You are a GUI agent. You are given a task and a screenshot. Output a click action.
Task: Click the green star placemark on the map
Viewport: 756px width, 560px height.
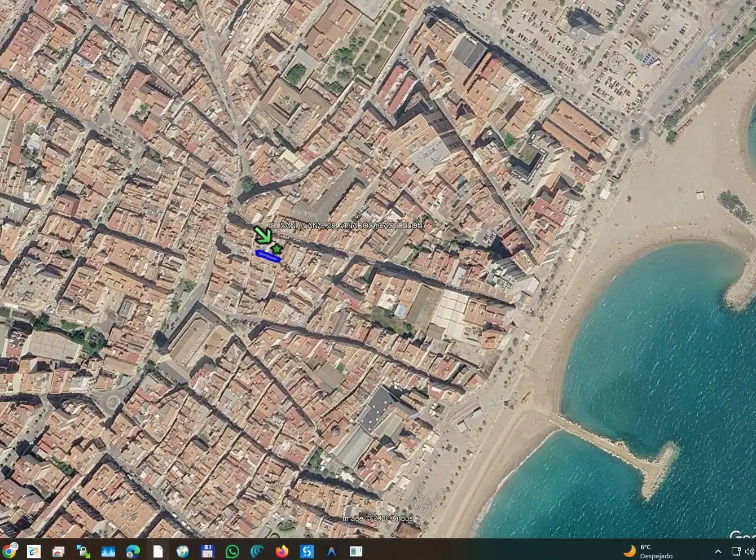coord(276,248)
